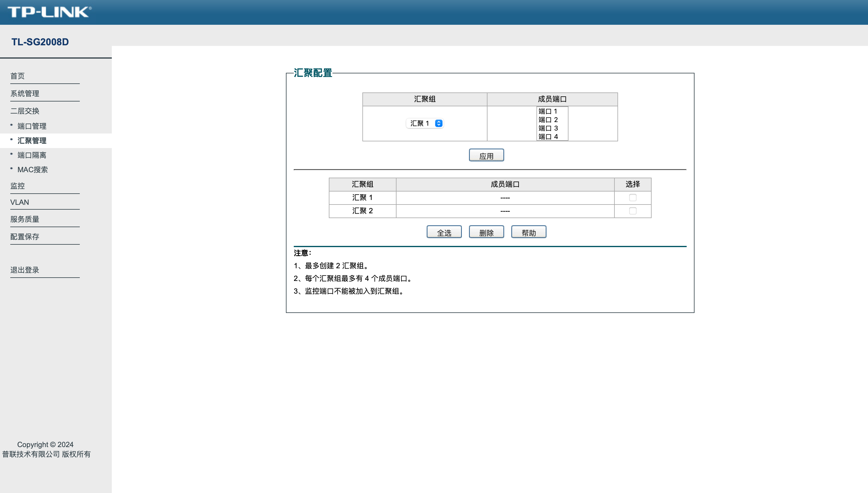
Task: Open the 监控 menu
Action: 17,185
